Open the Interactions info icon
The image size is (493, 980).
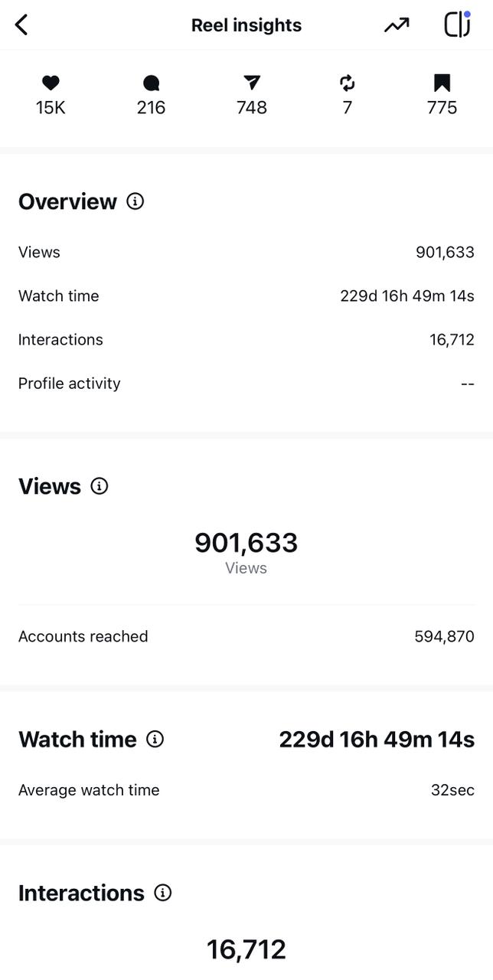click(x=163, y=893)
